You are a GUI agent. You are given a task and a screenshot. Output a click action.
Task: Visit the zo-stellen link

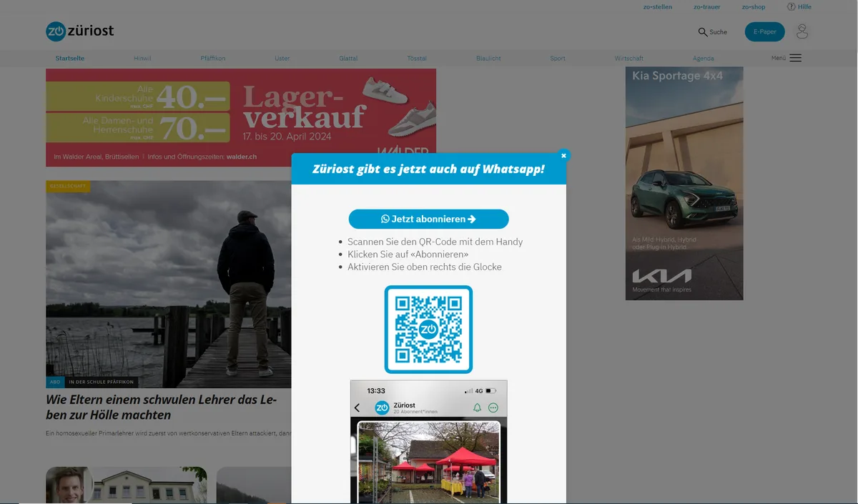pyautogui.click(x=658, y=7)
